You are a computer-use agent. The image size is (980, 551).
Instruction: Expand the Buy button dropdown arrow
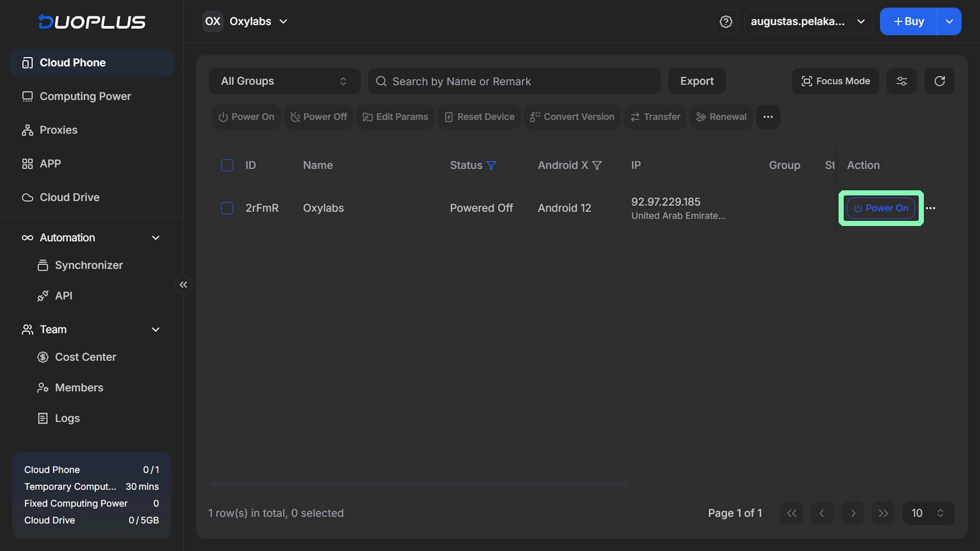click(x=949, y=22)
